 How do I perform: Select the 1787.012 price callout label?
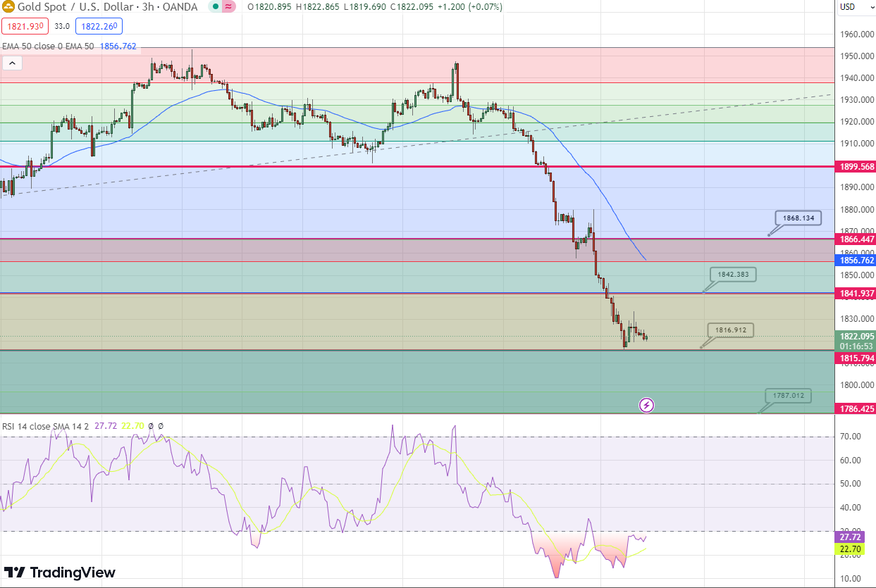point(788,396)
